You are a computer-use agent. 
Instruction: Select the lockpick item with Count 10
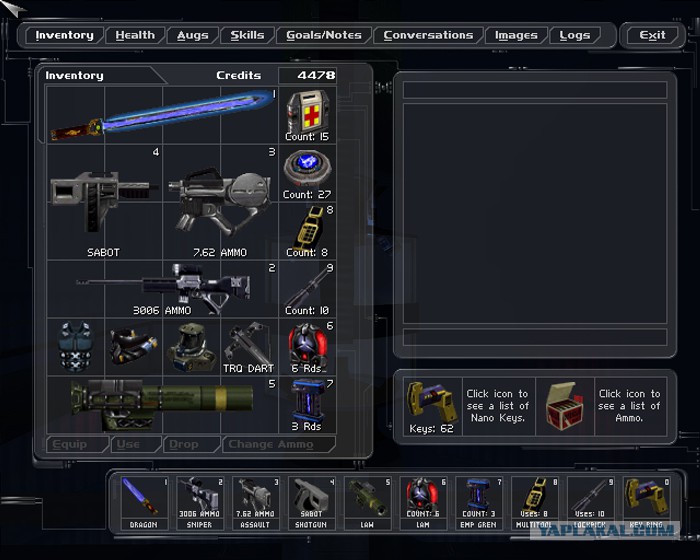tap(307, 289)
